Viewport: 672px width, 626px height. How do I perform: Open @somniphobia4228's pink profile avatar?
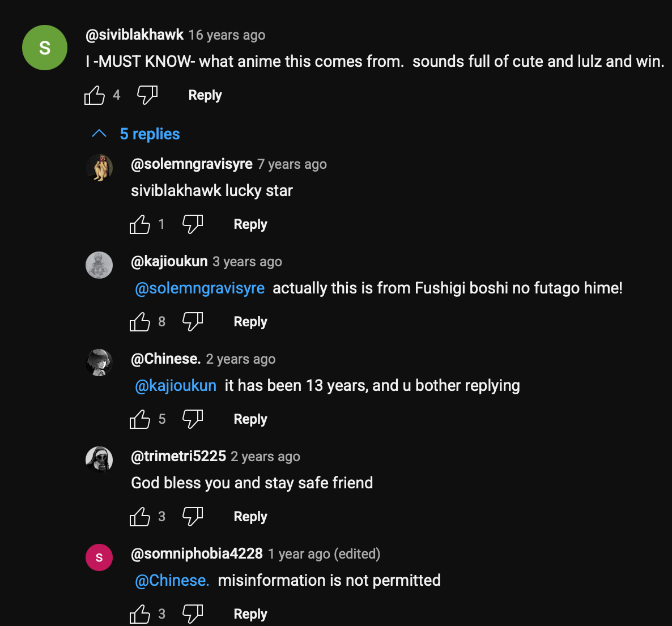[99, 557]
